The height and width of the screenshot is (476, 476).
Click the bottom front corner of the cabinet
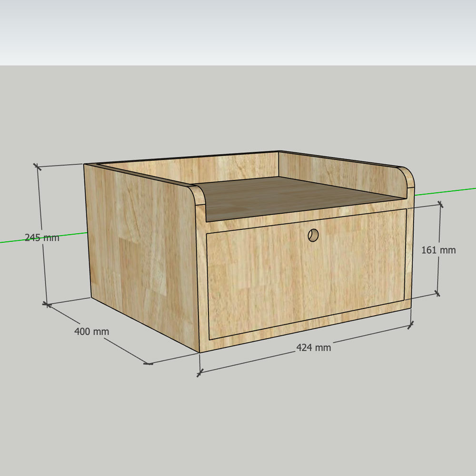point(199,352)
